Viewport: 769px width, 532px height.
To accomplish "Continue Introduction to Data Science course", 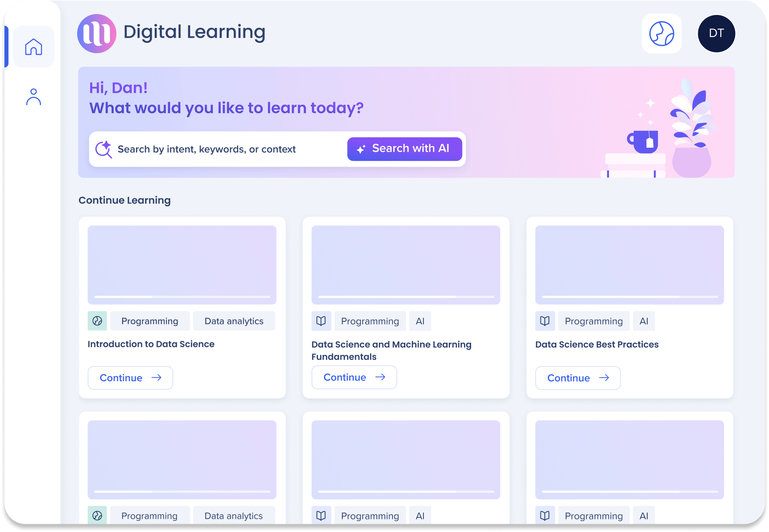I will (130, 378).
